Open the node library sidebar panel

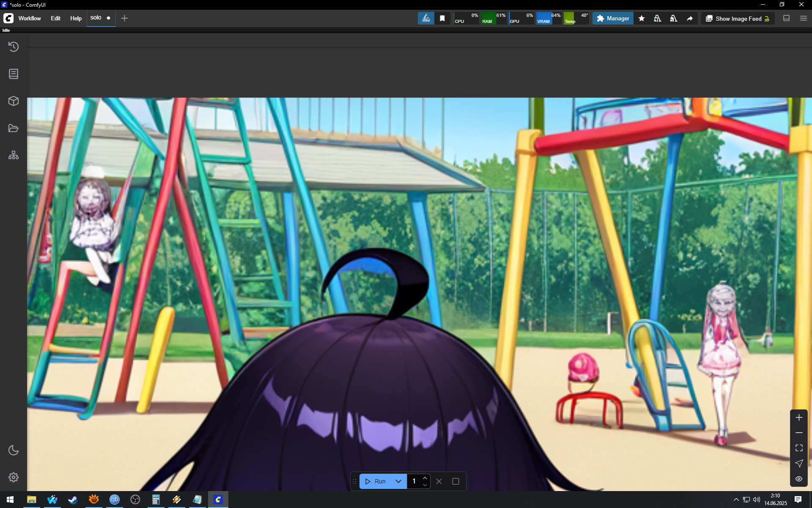click(14, 74)
